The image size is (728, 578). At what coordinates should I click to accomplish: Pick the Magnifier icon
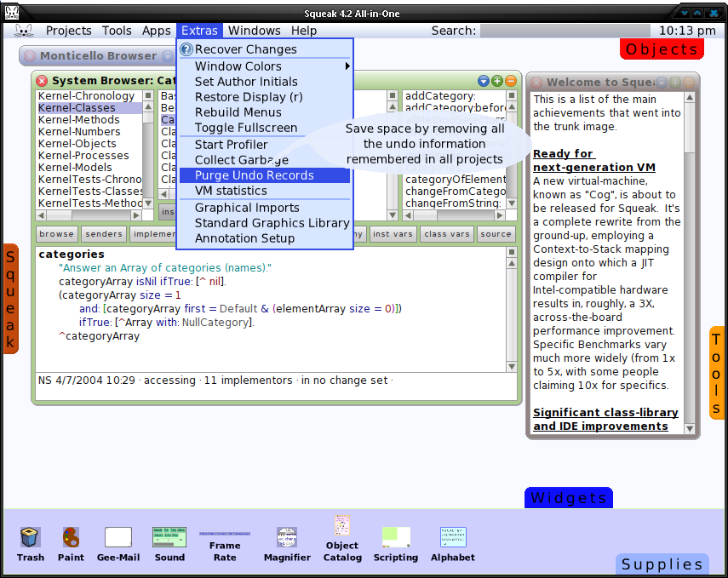coord(287,537)
